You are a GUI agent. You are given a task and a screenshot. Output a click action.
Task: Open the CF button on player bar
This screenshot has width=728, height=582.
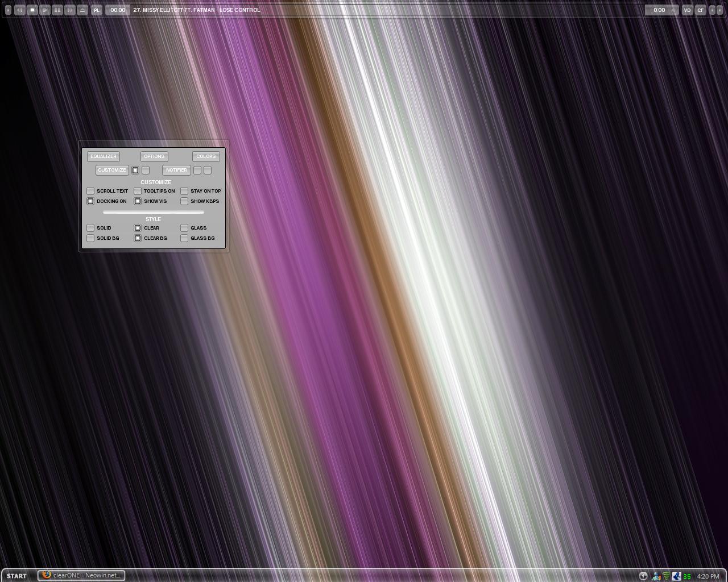pos(700,10)
